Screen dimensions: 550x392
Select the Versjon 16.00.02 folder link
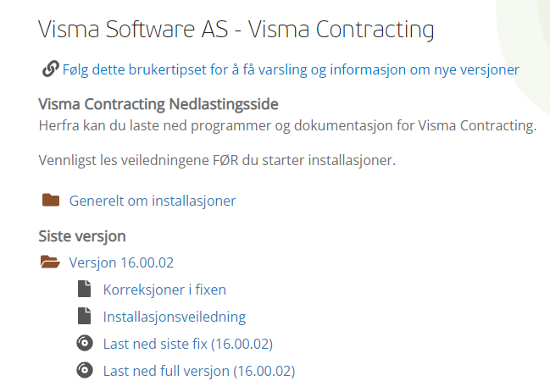(121, 262)
